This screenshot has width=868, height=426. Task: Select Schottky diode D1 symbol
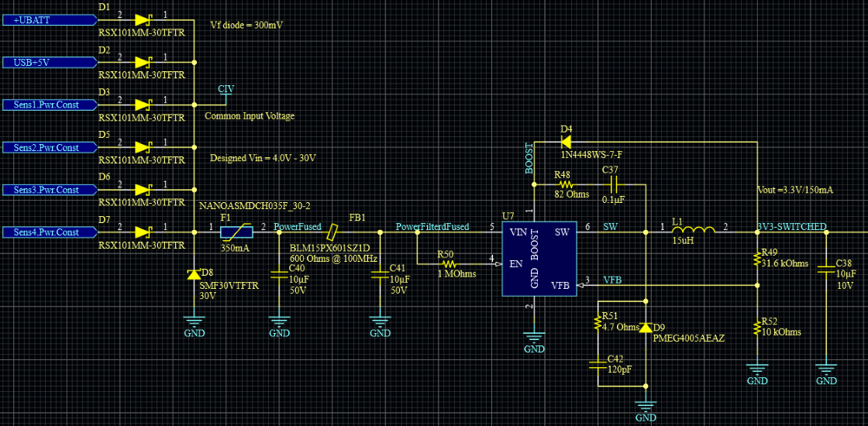click(143, 20)
